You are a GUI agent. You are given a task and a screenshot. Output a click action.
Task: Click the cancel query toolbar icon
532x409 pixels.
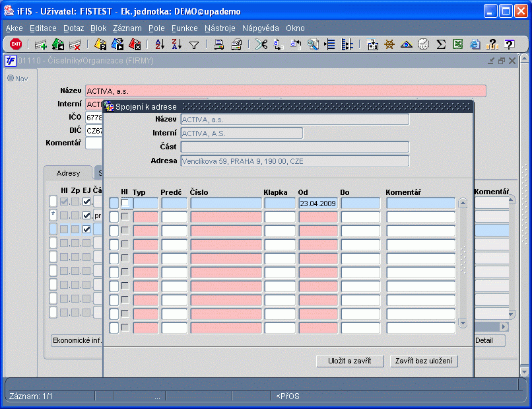[x=135, y=44]
